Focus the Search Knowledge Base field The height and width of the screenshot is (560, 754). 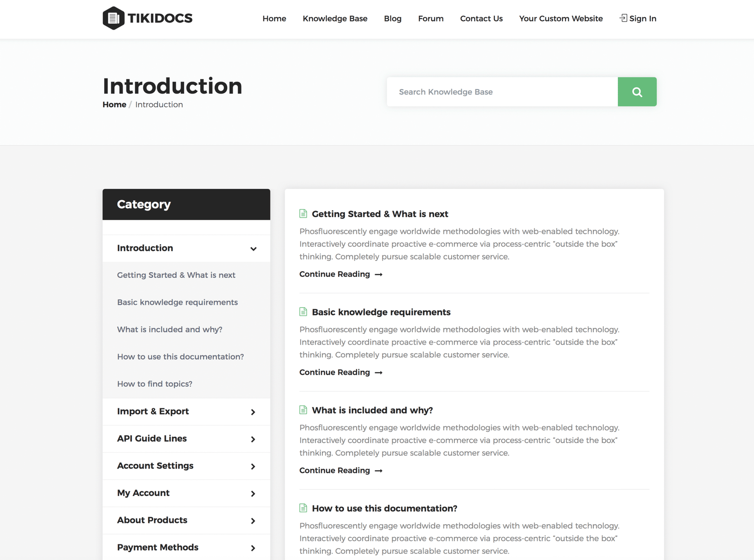(502, 92)
